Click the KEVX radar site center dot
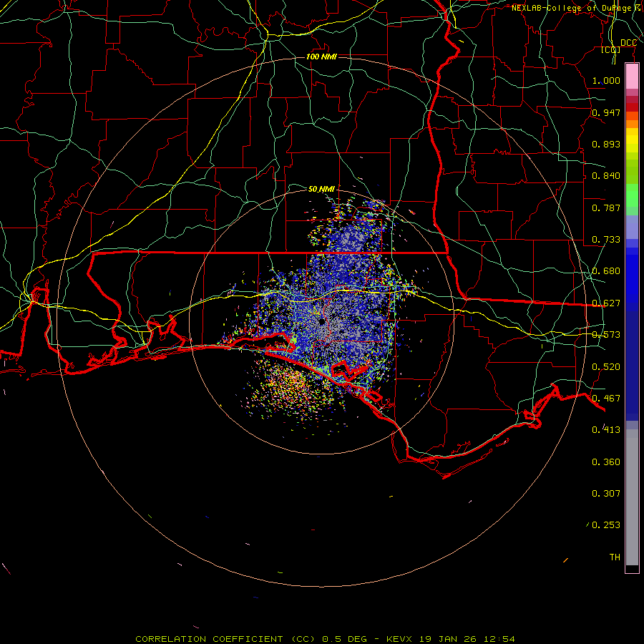This screenshot has height=644, width=644. 321,321
